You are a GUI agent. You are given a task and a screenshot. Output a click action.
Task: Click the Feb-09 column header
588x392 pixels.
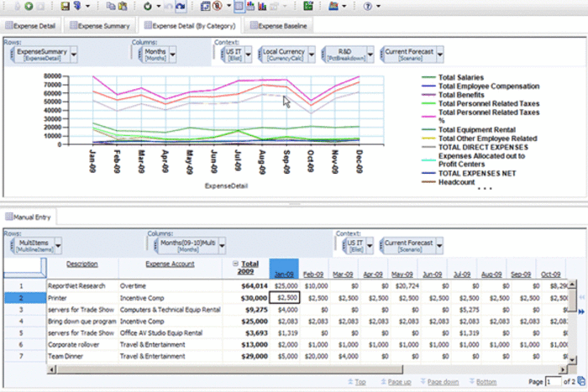(313, 274)
